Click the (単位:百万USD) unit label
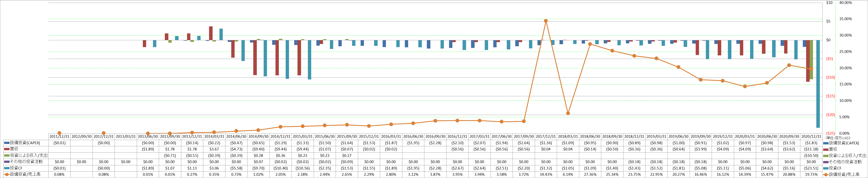868x178 pixels. (838, 138)
